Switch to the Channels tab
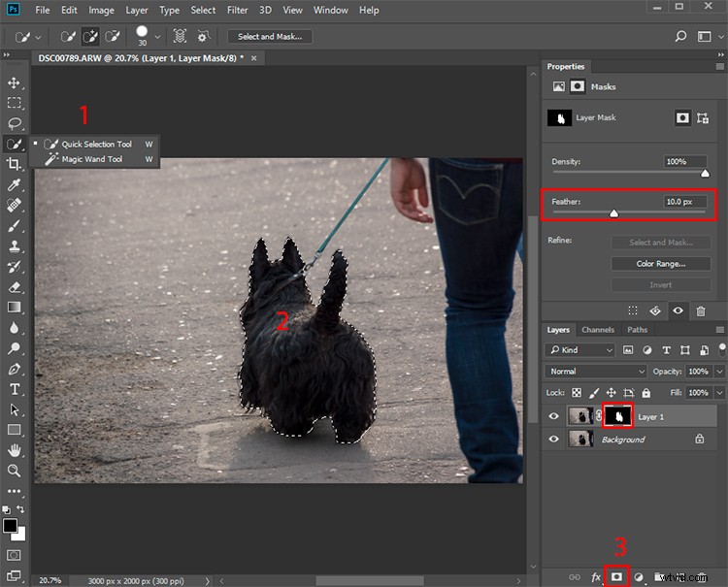The height and width of the screenshot is (587, 728). [598, 330]
